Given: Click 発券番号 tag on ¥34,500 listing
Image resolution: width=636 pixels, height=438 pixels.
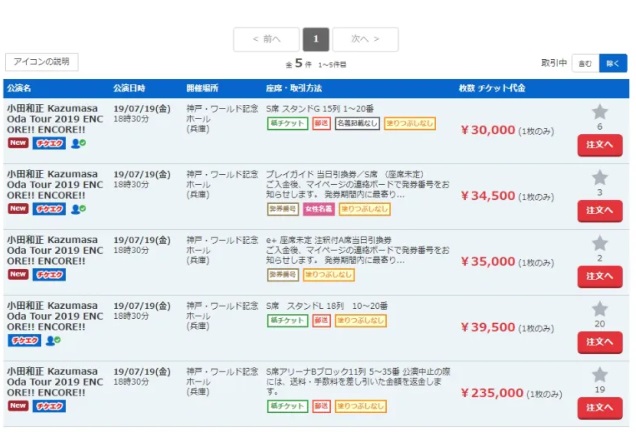Looking at the screenshot, I should click(283, 209).
